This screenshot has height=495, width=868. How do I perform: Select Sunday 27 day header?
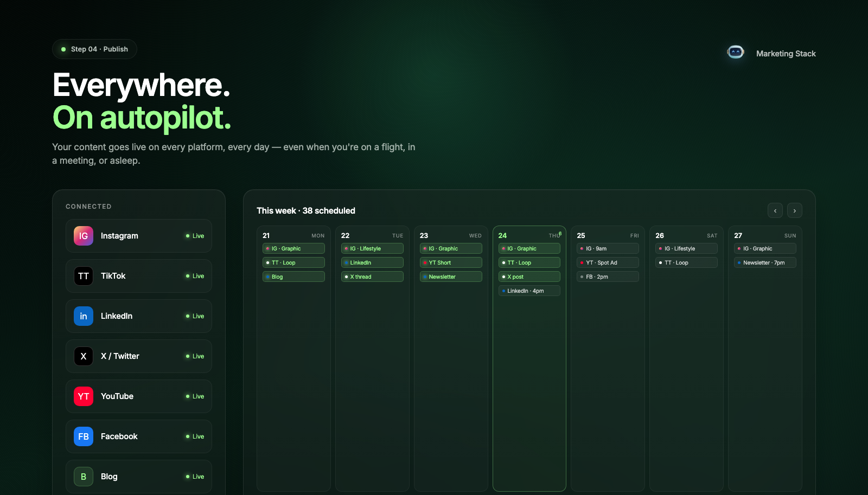pyautogui.click(x=765, y=235)
